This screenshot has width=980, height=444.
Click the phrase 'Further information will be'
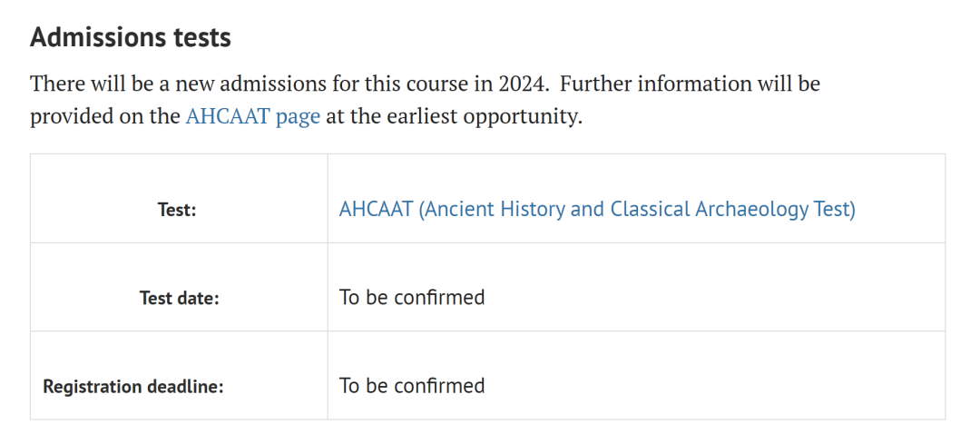pos(690,84)
